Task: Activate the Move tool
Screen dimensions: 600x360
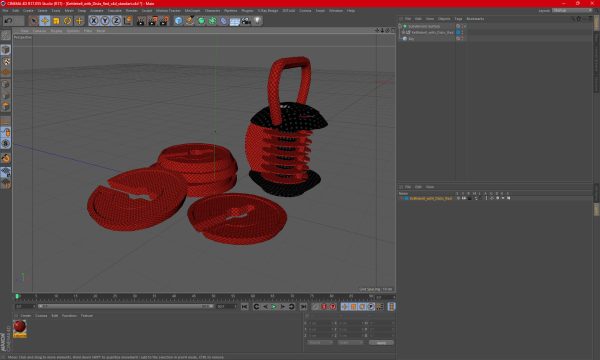Action: (x=45, y=21)
